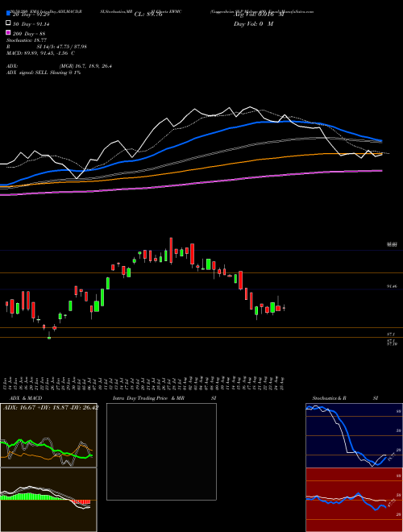Viewport: 403px width, 532px height.
Task: Click the blue 20 Day EMA legend swatch
Action: coord(8,14)
